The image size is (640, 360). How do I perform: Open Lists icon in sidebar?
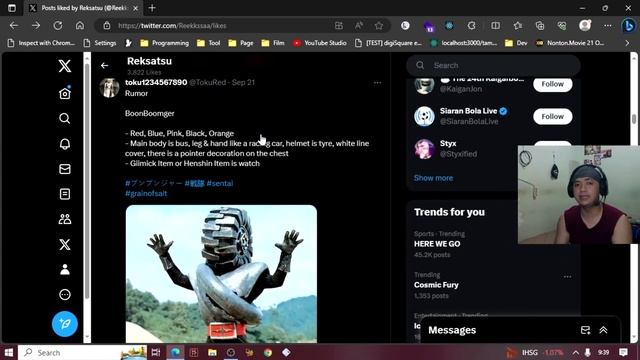[64, 194]
